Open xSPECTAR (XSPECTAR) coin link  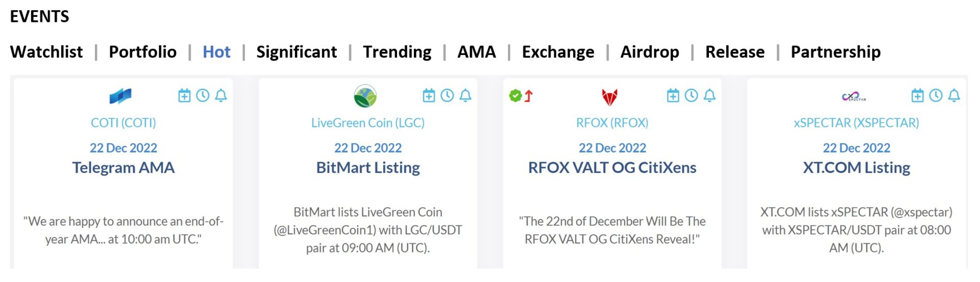(x=856, y=123)
